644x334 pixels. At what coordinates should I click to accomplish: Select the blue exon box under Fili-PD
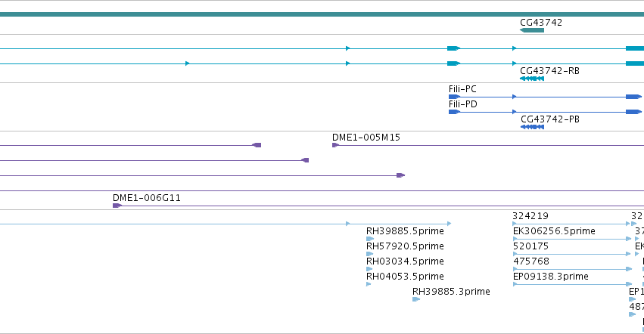coord(454,112)
